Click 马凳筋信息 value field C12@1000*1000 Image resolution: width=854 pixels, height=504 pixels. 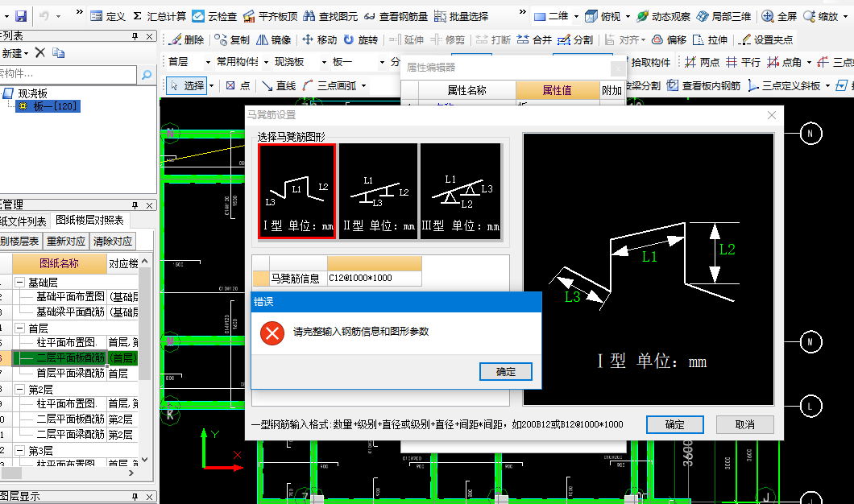[374, 278]
